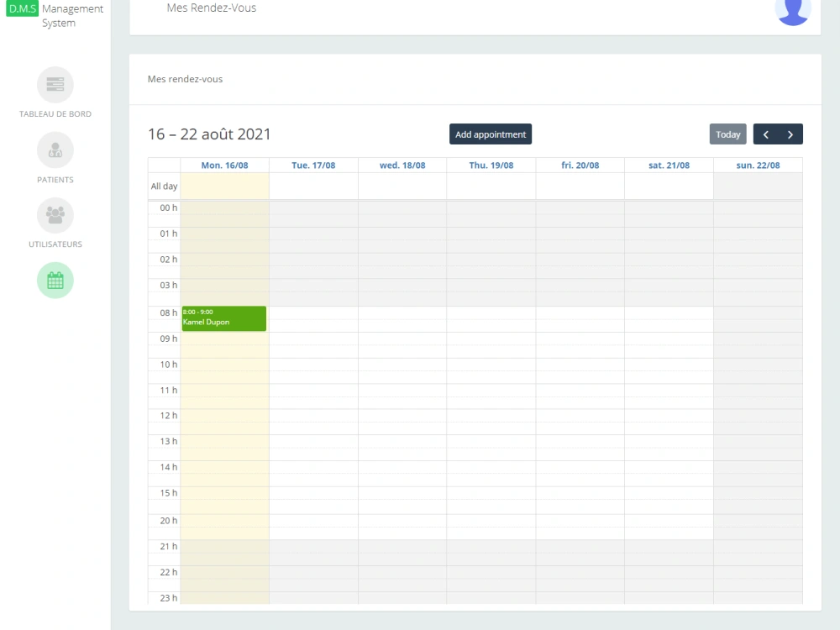Select the green calendar appointments icon
The width and height of the screenshot is (840, 630).
55,281
